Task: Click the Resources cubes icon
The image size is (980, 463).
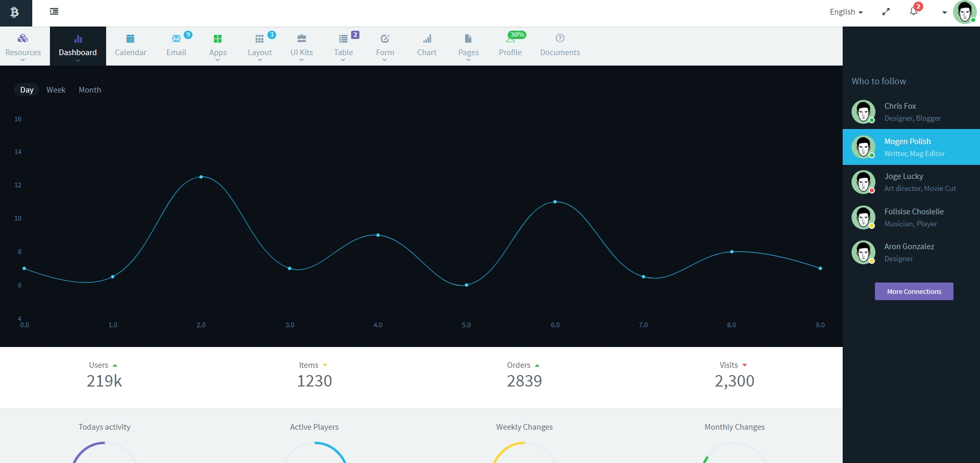Action: click(x=23, y=38)
